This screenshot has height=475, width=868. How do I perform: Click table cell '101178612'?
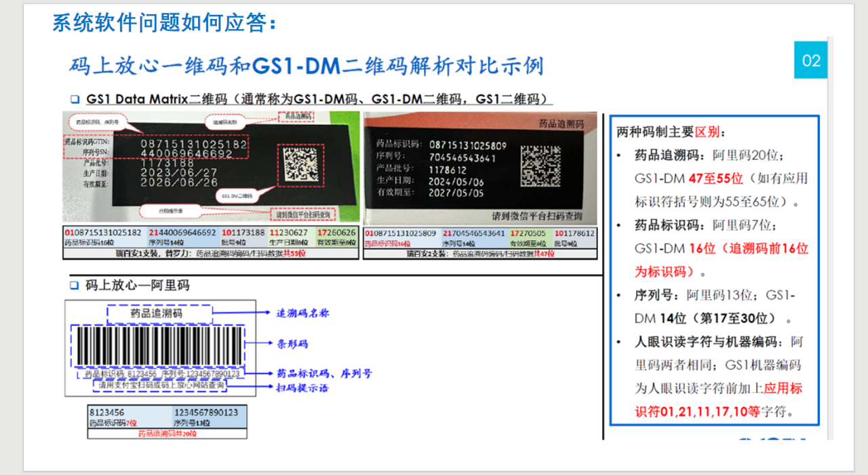(574, 233)
